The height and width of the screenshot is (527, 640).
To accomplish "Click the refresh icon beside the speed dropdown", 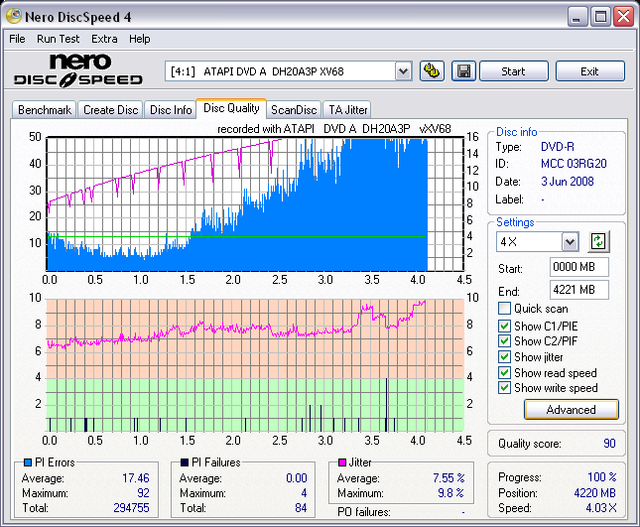I will (x=598, y=241).
